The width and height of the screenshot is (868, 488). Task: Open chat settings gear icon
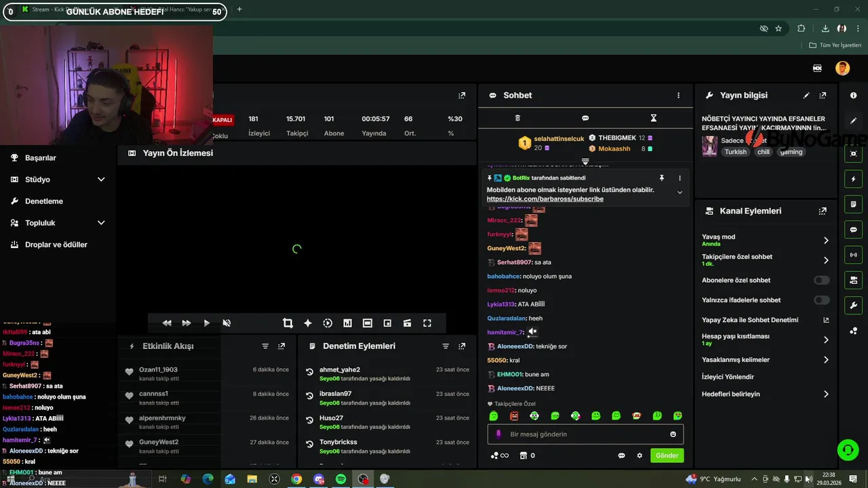coord(639,455)
